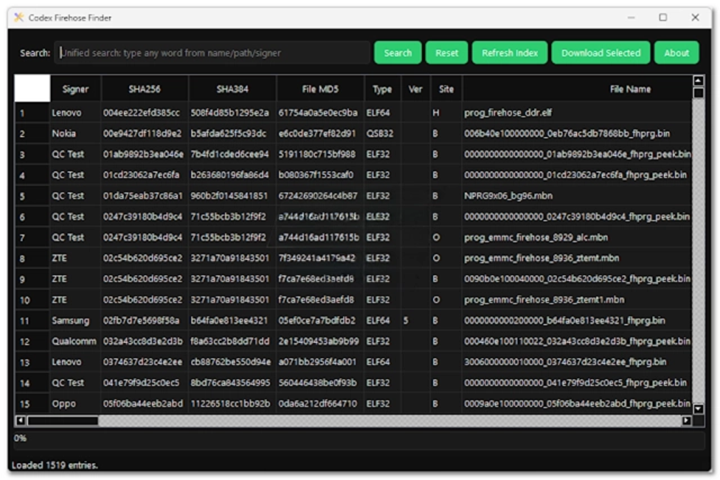Click the vertical scrollbar down arrow
The width and height of the screenshot is (720, 480).
(x=697, y=408)
